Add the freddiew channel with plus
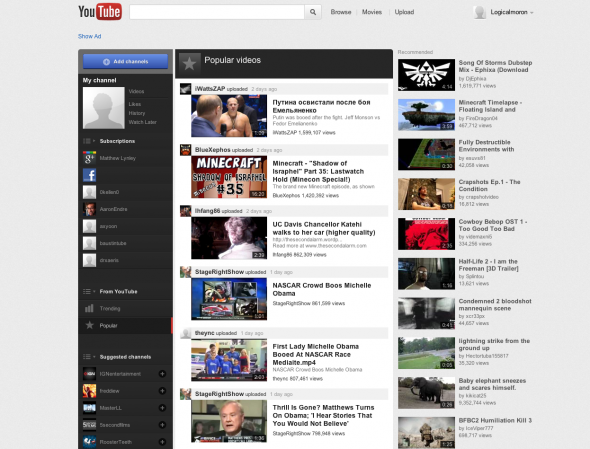 162,391
